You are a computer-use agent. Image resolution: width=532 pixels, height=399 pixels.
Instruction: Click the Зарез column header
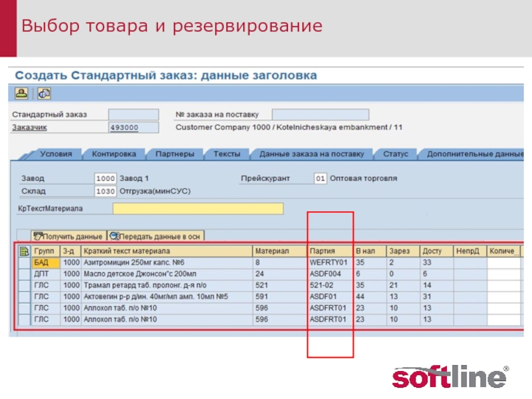click(x=403, y=251)
